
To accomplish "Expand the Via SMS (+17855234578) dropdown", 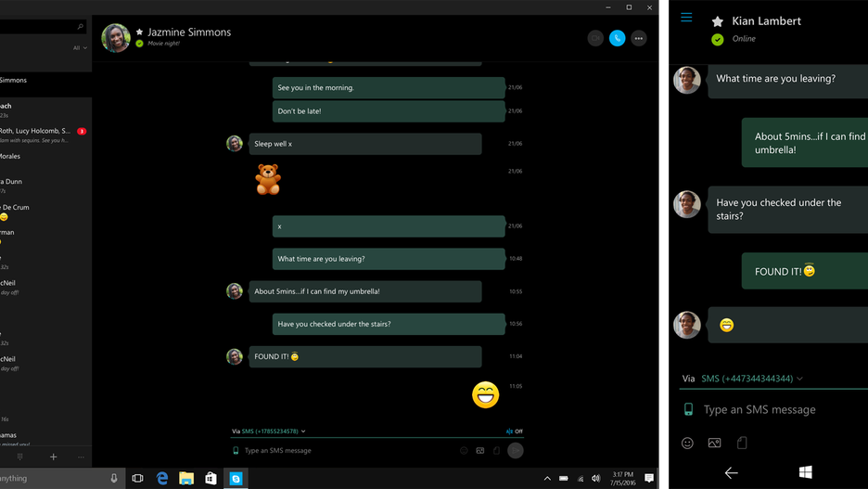I will point(269,431).
